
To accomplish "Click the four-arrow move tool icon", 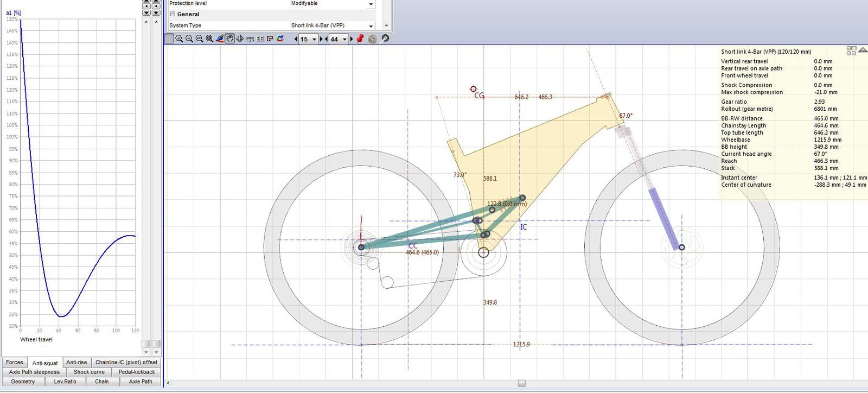I will [x=240, y=39].
